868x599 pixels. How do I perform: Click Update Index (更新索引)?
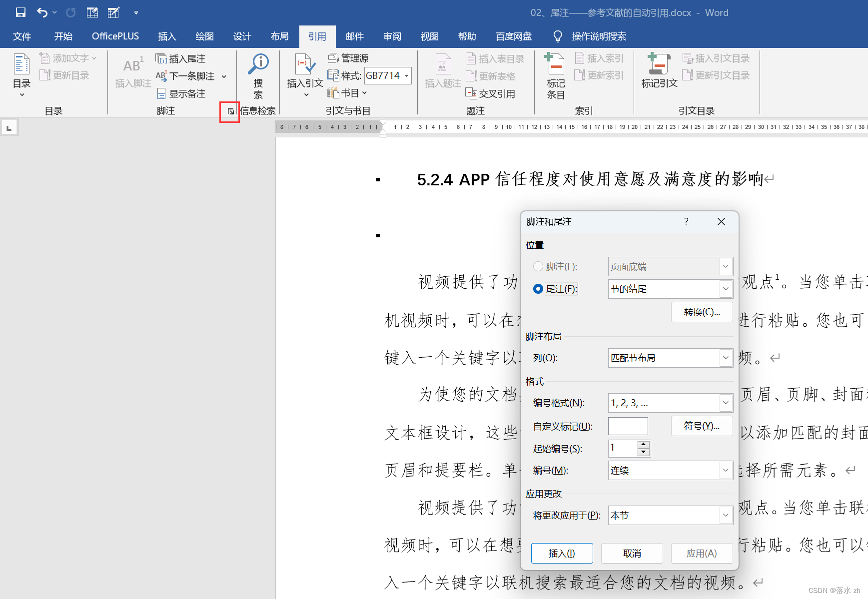[599, 75]
